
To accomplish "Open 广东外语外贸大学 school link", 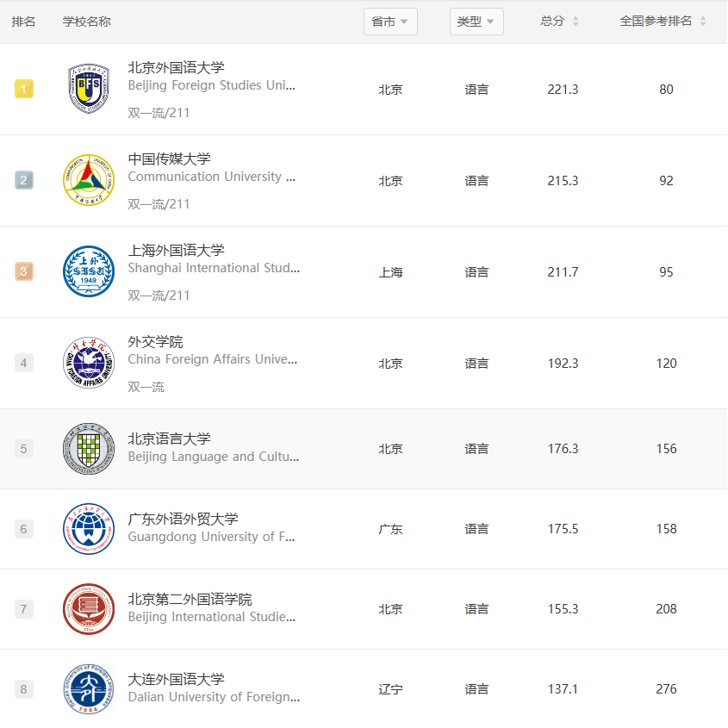I will tap(183, 519).
